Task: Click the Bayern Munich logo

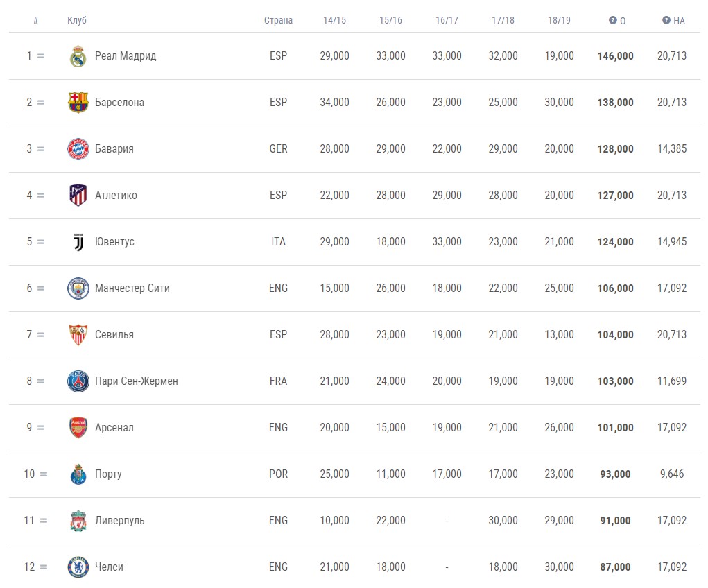Action: pyautogui.click(x=78, y=149)
